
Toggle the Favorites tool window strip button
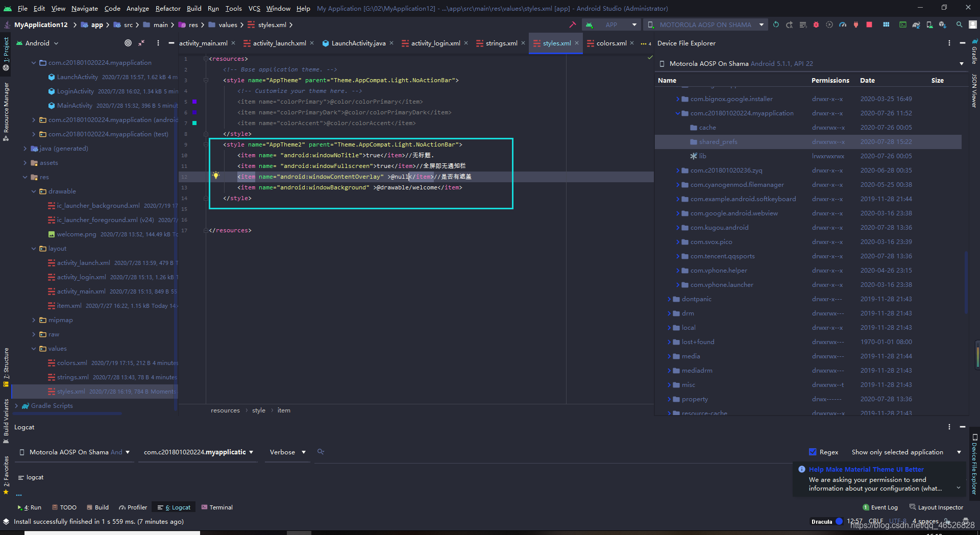click(6, 475)
